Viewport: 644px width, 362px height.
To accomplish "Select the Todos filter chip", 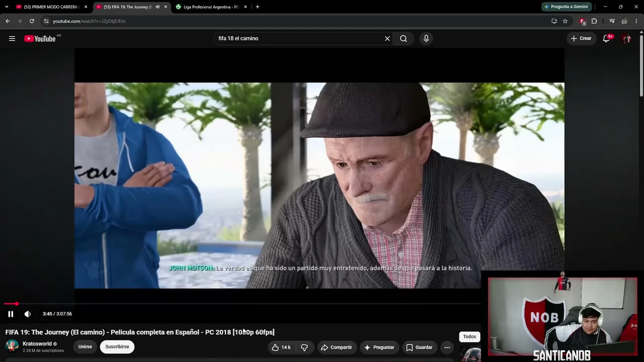I will click(469, 337).
